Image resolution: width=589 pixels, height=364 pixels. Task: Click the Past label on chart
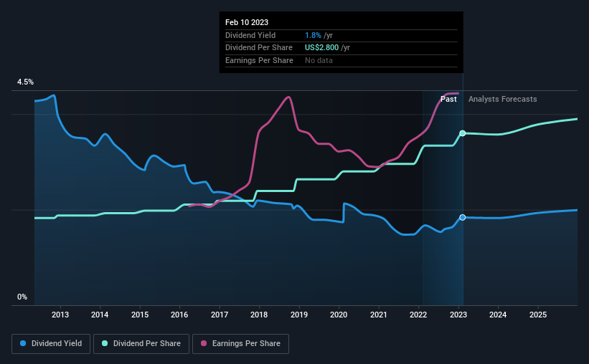[x=448, y=99]
